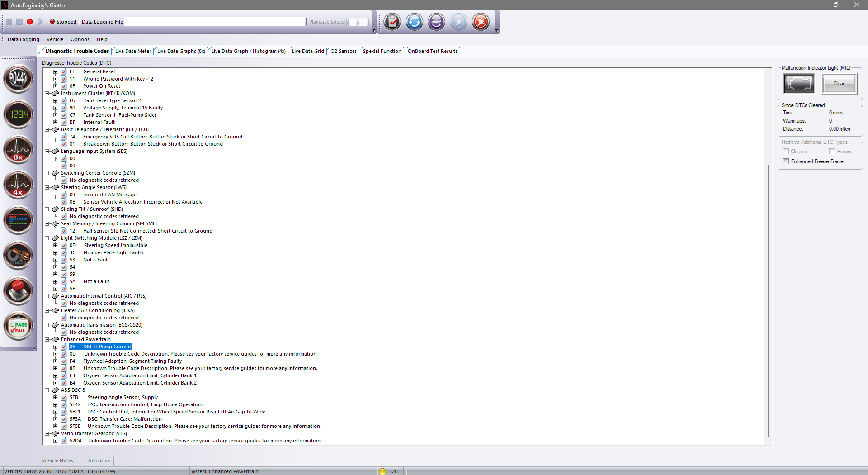The image size is (868, 475).
Task: Click the checkmark icon of code 5F42
Action: point(64,404)
